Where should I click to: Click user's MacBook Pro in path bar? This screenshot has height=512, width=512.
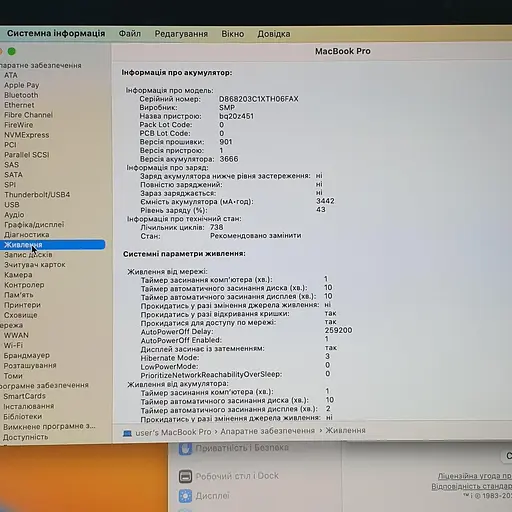pyautogui.click(x=173, y=432)
